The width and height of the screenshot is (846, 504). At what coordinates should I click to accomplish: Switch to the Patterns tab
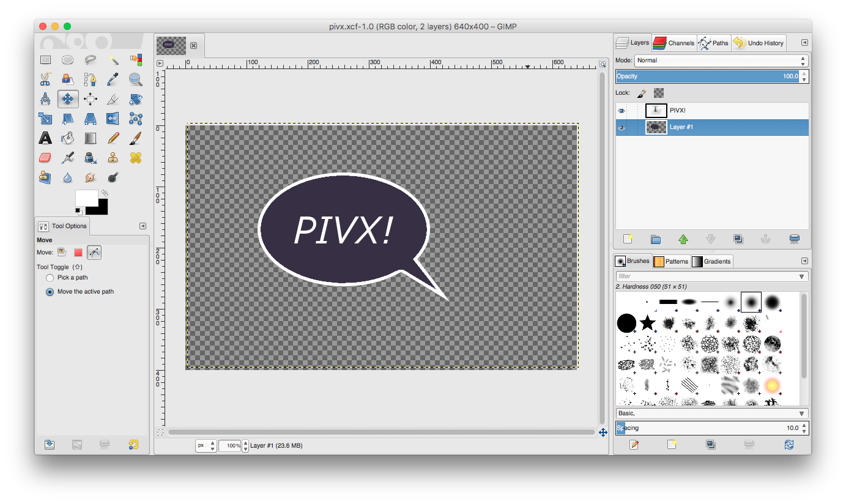click(x=670, y=261)
